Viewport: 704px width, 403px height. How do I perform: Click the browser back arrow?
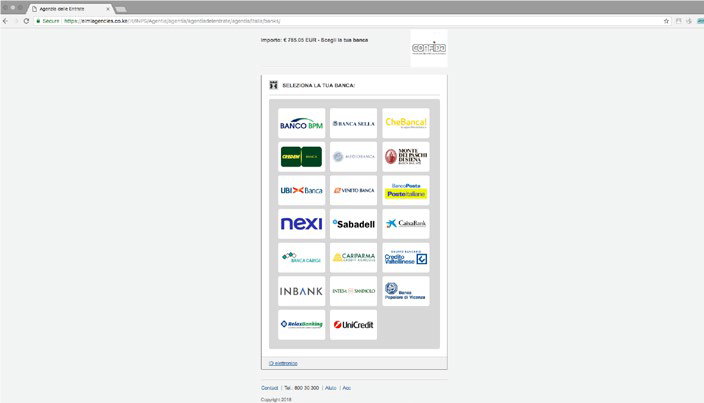point(5,21)
